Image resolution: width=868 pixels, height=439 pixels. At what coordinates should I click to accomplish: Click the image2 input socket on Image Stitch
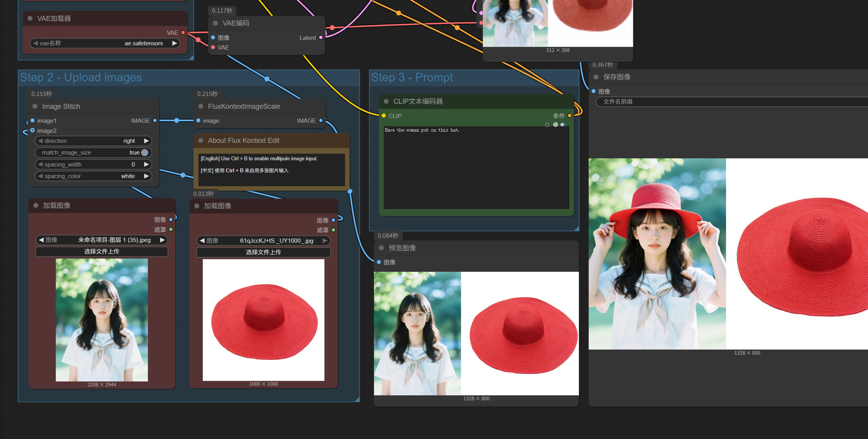(32, 130)
